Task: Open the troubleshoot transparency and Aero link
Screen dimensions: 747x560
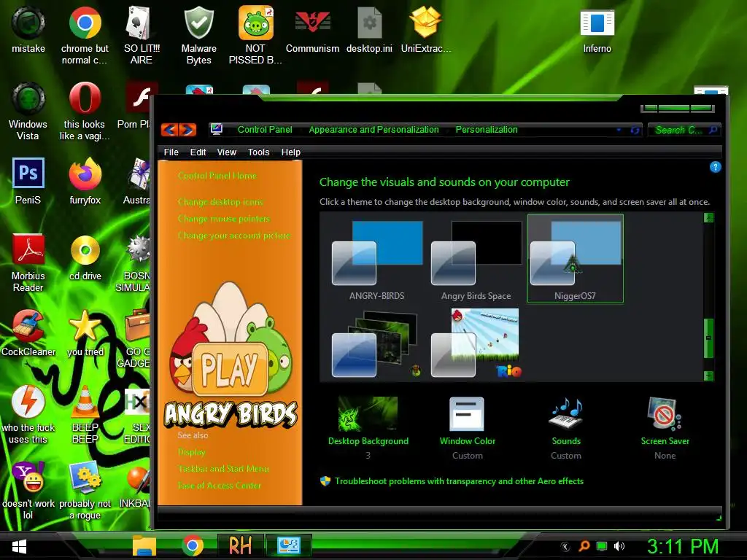Action: click(x=459, y=481)
